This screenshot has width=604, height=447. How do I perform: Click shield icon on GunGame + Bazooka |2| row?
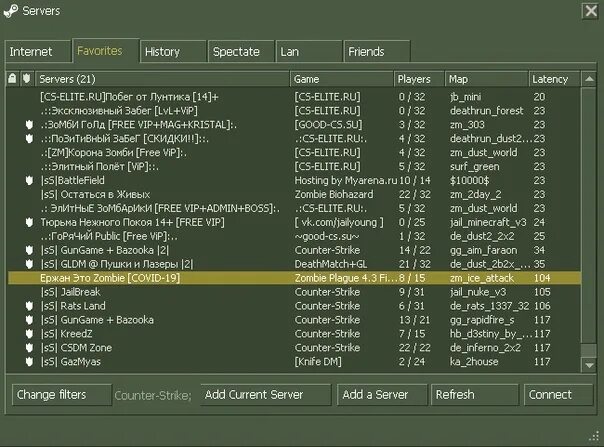29,250
